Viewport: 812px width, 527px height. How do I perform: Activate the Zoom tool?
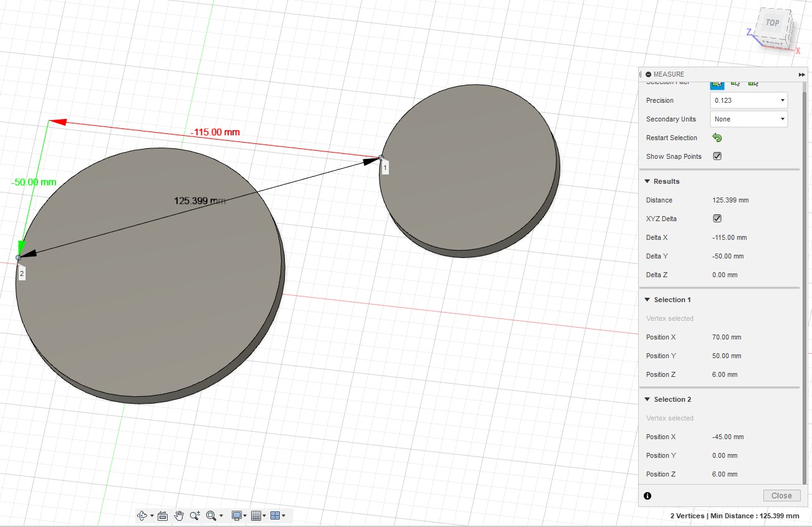pos(194,515)
